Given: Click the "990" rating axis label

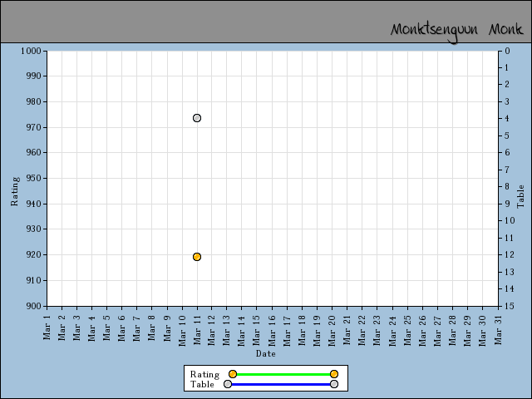Looking at the screenshot, I should (33, 76).
